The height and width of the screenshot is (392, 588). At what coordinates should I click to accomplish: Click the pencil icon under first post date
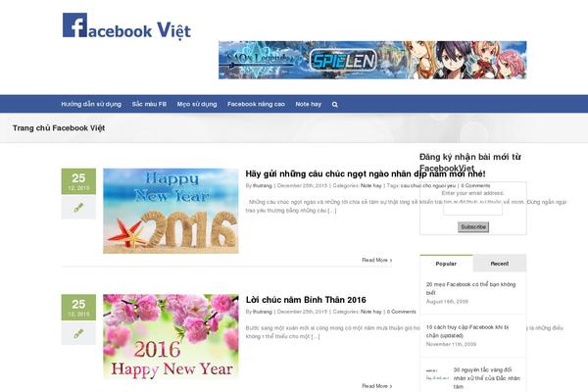(x=78, y=207)
